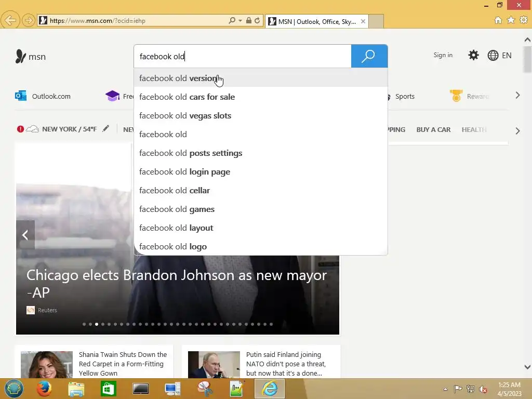The image size is (532, 399).
Task: Click the red weather alert icon
Action: click(20, 129)
